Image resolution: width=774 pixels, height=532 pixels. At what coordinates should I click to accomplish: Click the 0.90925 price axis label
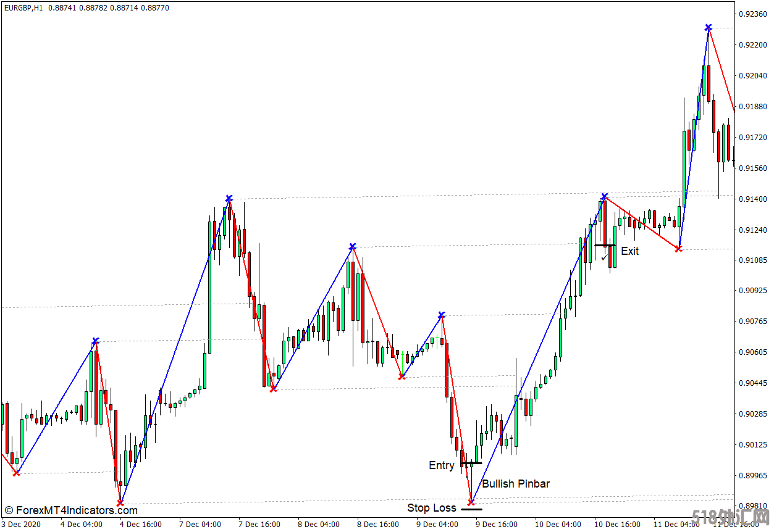coord(754,291)
